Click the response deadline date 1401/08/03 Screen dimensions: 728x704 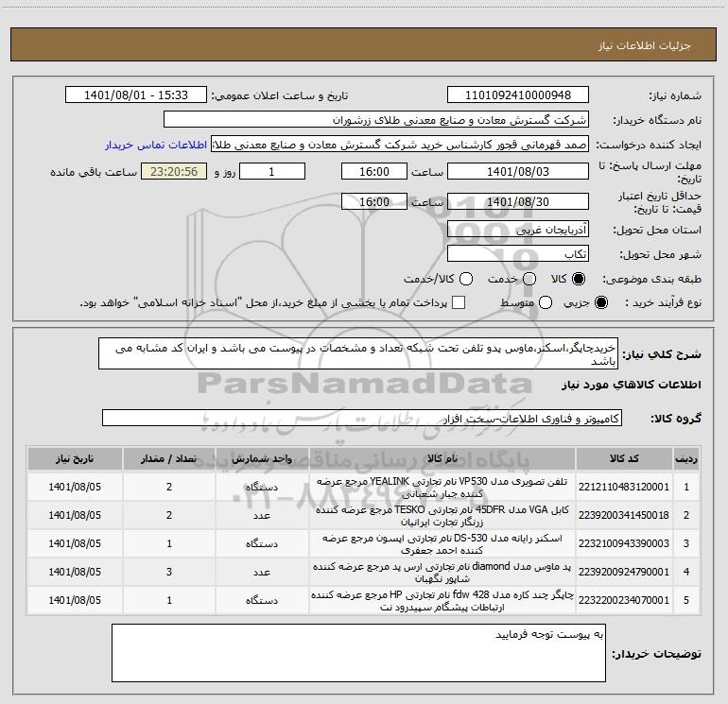[x=518, y=171]
